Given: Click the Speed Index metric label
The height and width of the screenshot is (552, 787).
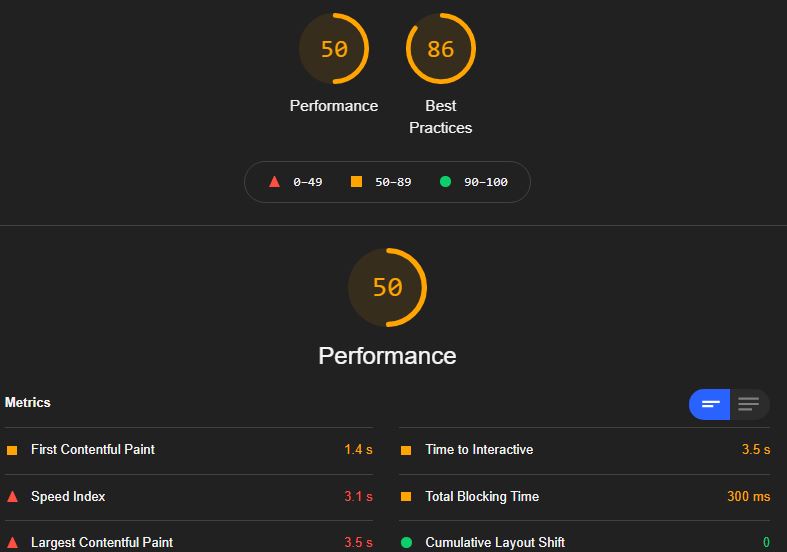Looking at the screenshot, I should tap(68, 496).
